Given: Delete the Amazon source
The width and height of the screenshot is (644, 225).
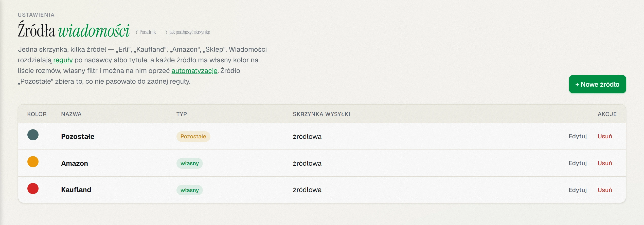Looking at the screenshot, I should coord(605,163).
